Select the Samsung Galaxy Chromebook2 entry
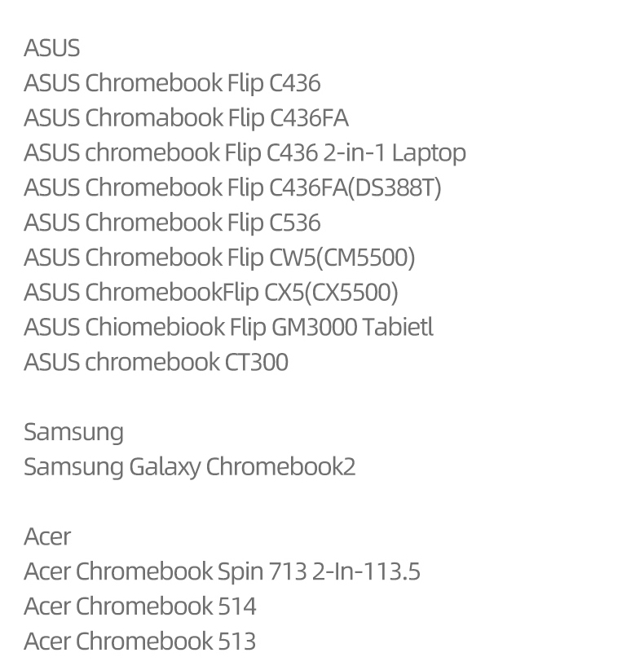The height and width of the screenshot is (666, 644). [x=189, y=467]
